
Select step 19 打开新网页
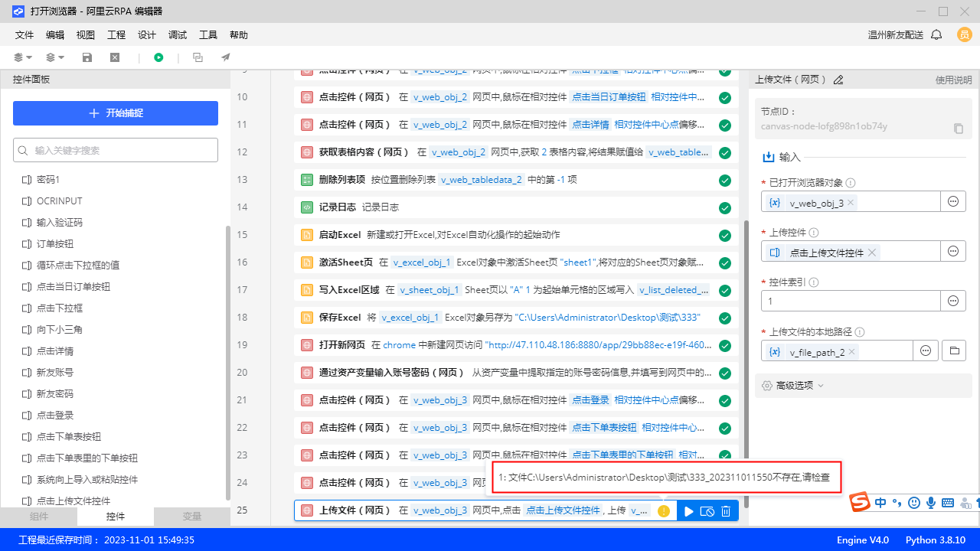(x=516, y=345)
